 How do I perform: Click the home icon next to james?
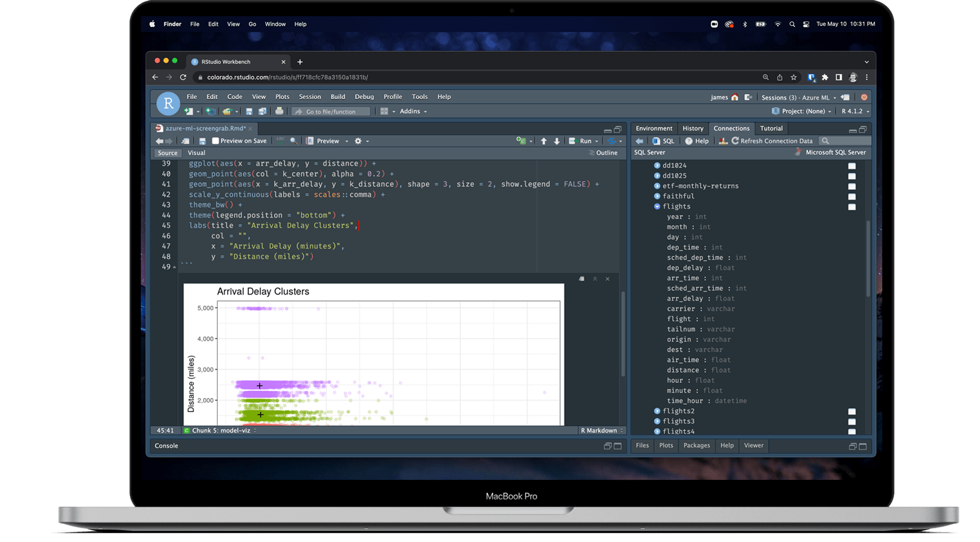[x=735, y=98]
